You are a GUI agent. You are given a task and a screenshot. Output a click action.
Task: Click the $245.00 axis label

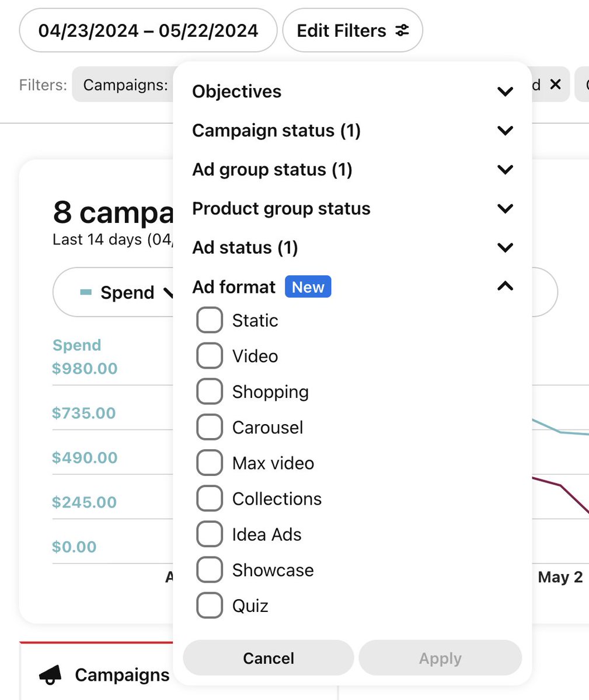[84, 502]
